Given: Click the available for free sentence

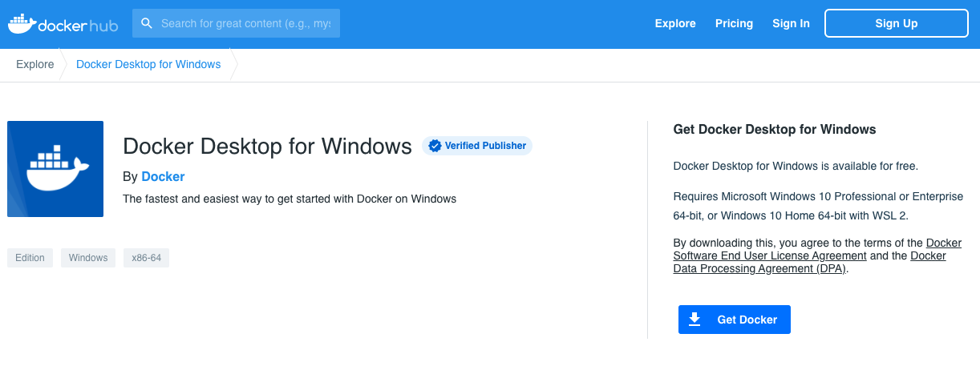Looking at the screenshot, I should tap(796, 167).
